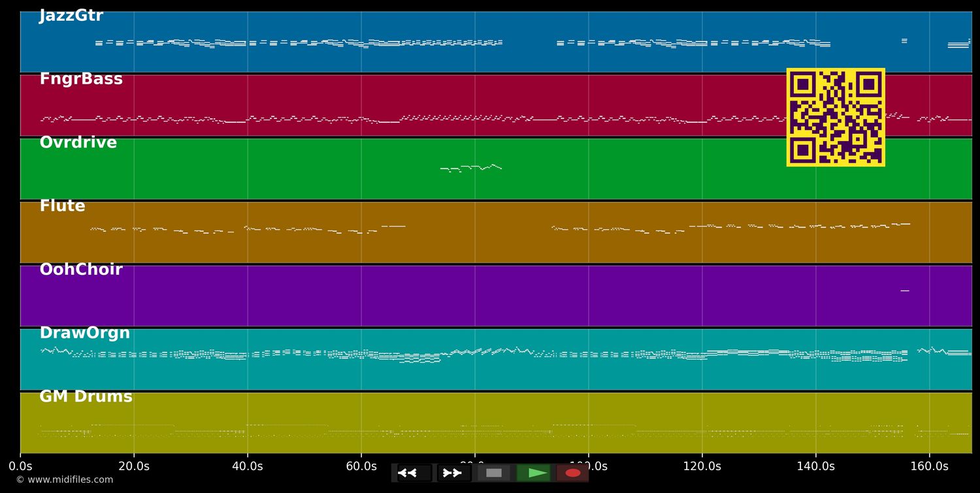Select the Flute track label
This screenshot has width=980, height=493.
[x=63, y=206]
